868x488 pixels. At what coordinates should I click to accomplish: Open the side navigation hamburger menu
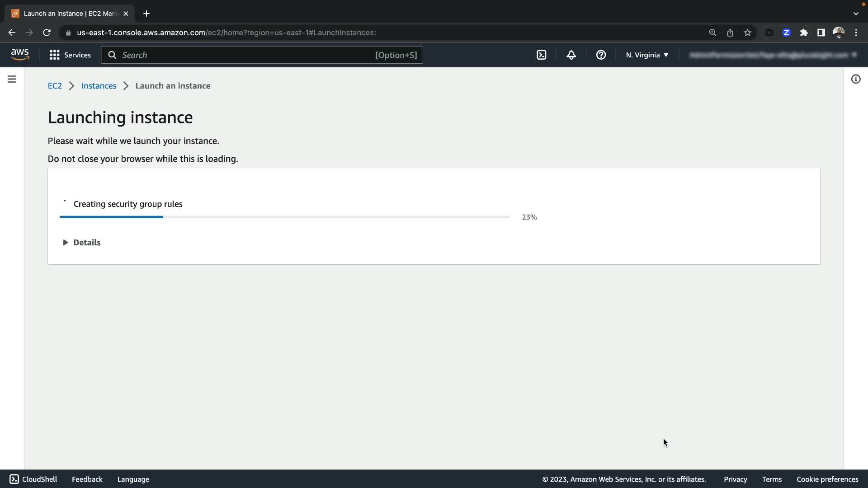click(12, 79)
